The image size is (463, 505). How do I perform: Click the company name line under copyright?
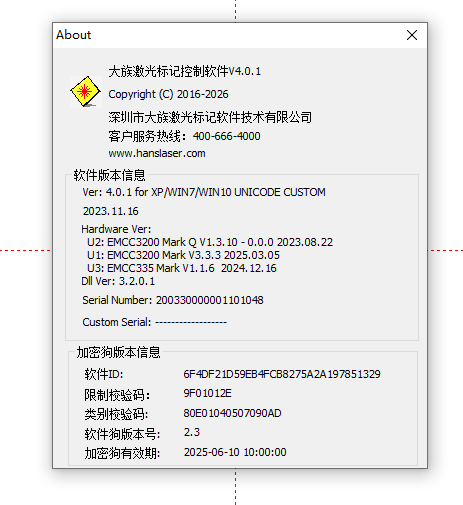pos(210,117)
